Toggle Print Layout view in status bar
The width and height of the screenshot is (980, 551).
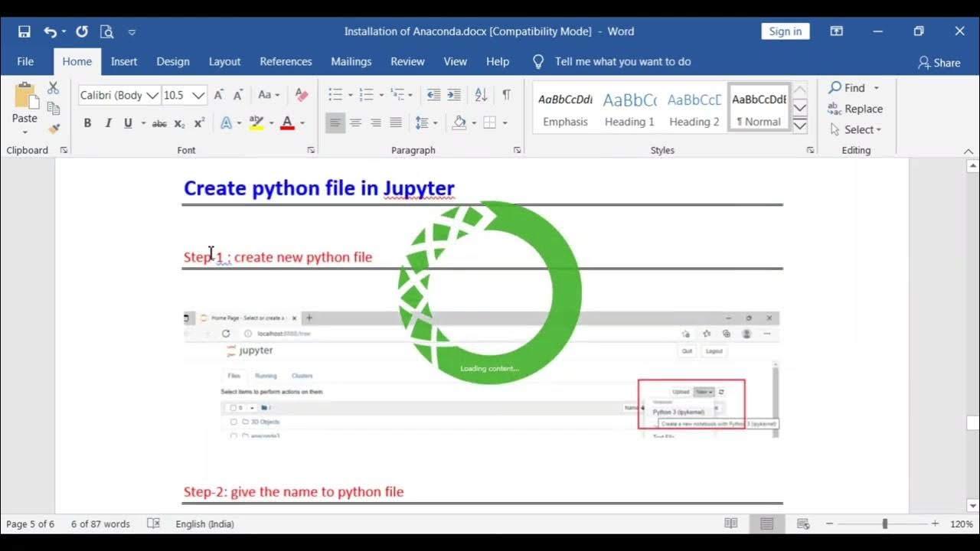point(767,523)
